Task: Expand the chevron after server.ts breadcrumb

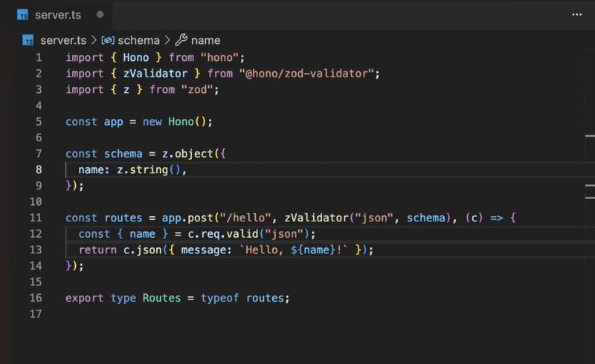Action: point(94,40)
